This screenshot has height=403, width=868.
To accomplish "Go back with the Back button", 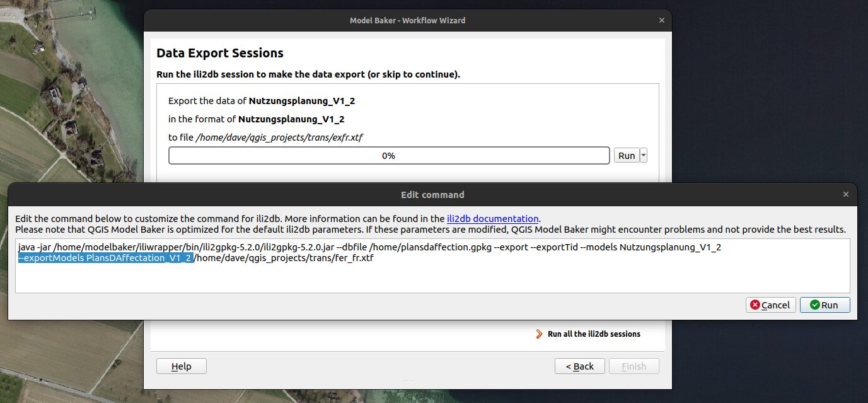I will (579, 366).
